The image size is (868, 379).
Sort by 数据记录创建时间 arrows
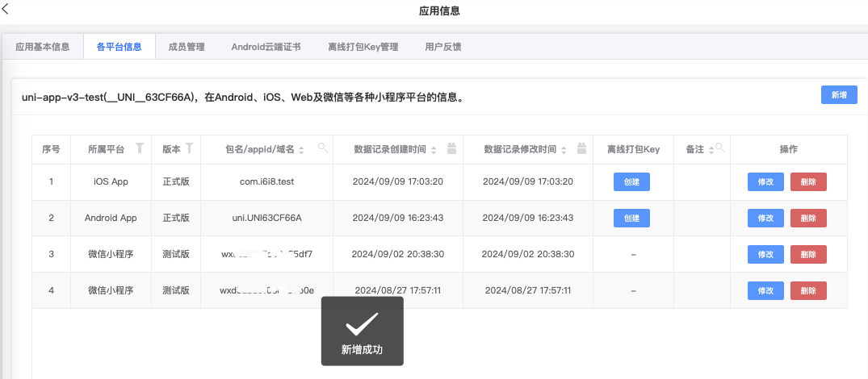[x=434, y=150]
